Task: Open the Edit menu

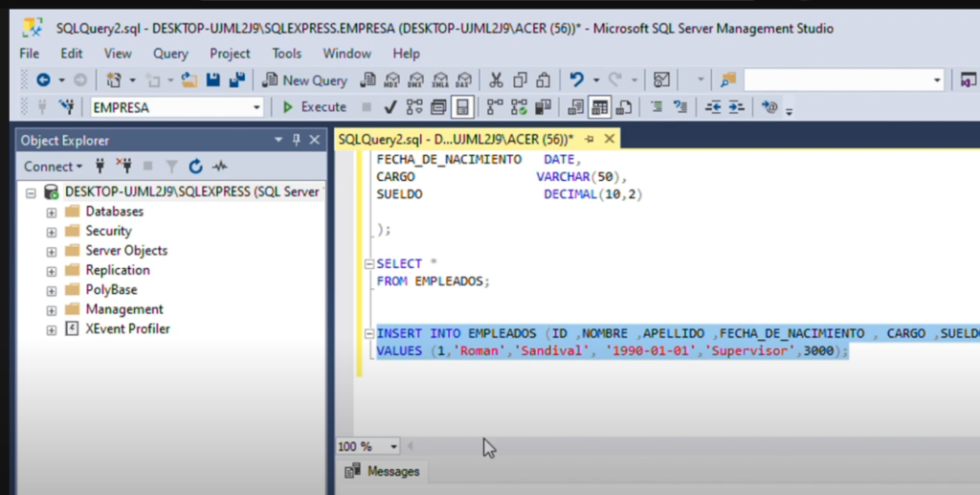Action: [x=71, y=54]
